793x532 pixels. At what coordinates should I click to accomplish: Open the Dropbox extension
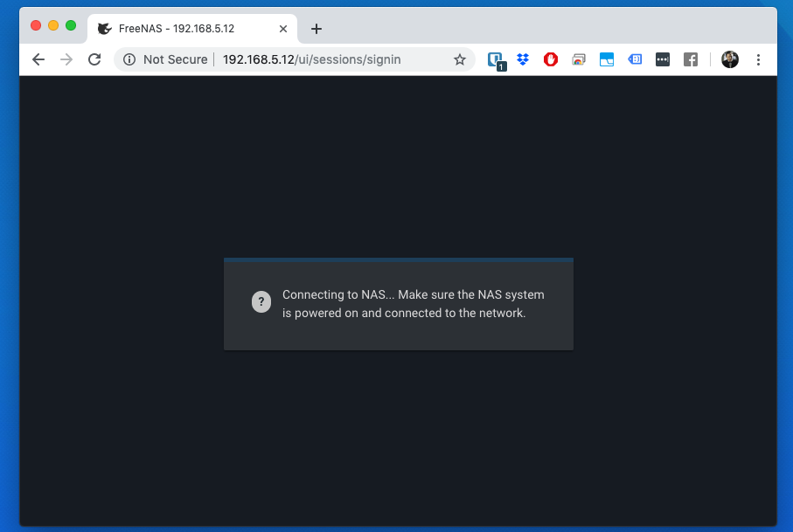(523, 59)
